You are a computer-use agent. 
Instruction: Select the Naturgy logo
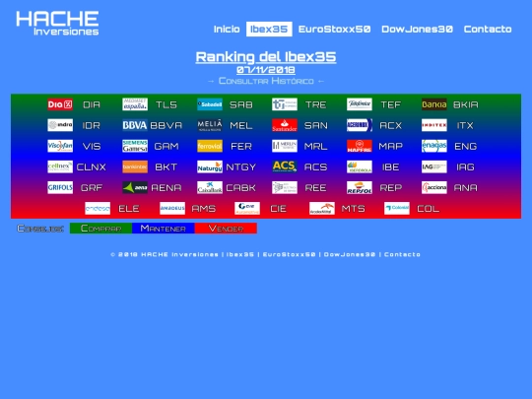pos(210,166)
